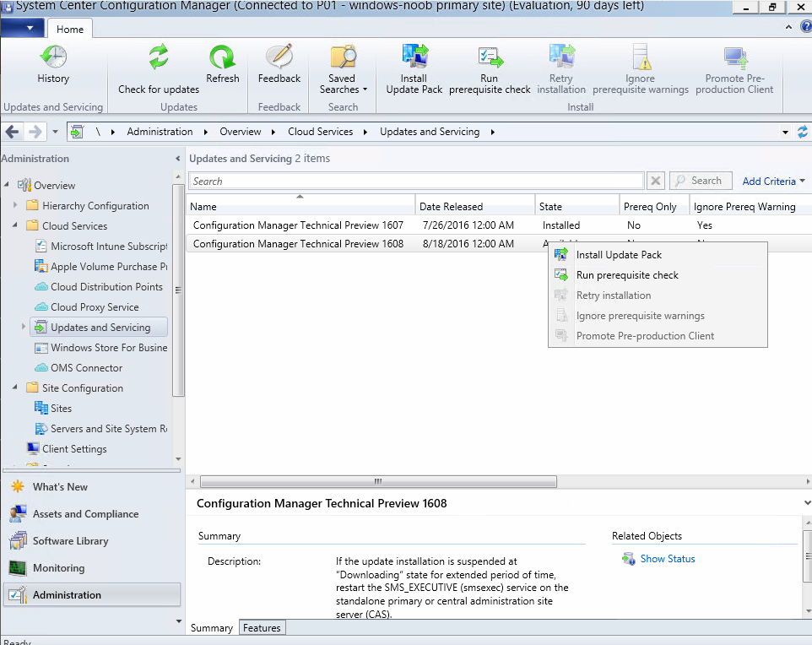Select the Sites tree node

coord(53,409)
